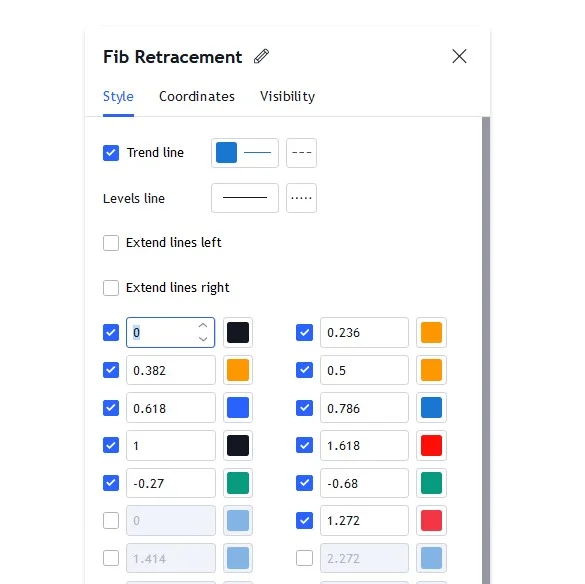Open the Levels line dotted style picker

coord(301,198)
